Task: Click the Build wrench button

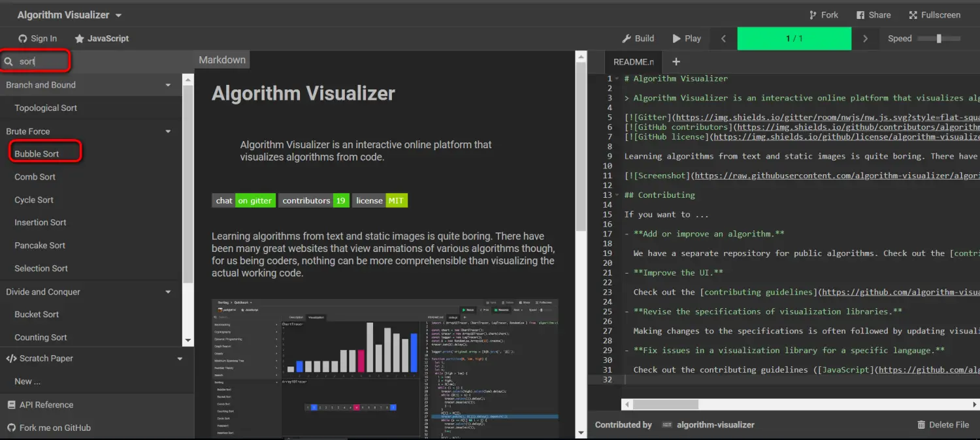Action: tap(638, 39)
